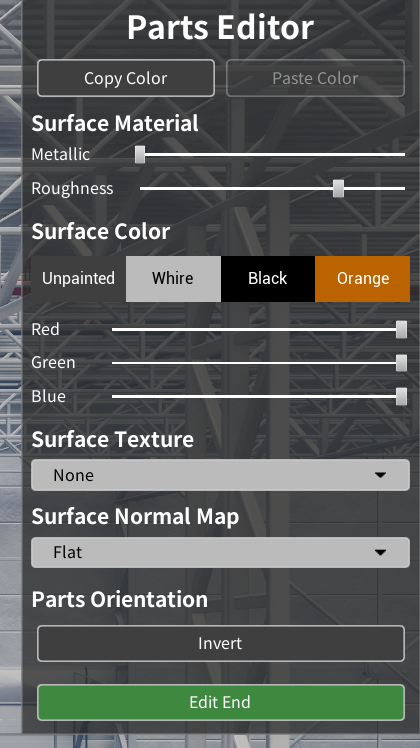This screenshot has width=420, height=748.
Task: Click the Parts Orientation heading
Action: click(x=120, y=600)
